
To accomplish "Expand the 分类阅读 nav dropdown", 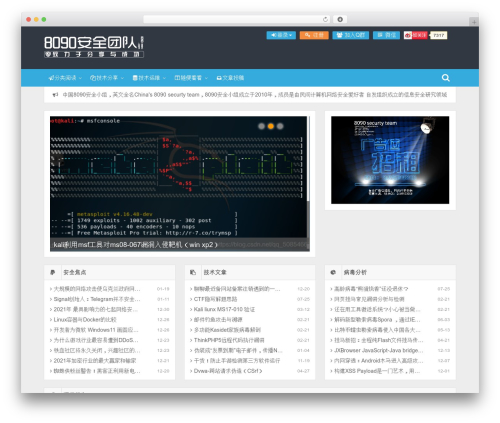I will coord(65,78).
